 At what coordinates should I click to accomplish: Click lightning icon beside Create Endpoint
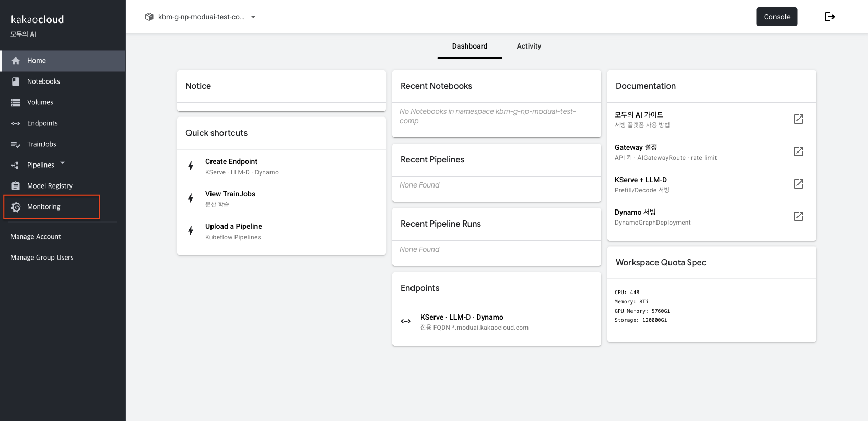(191, 166)
